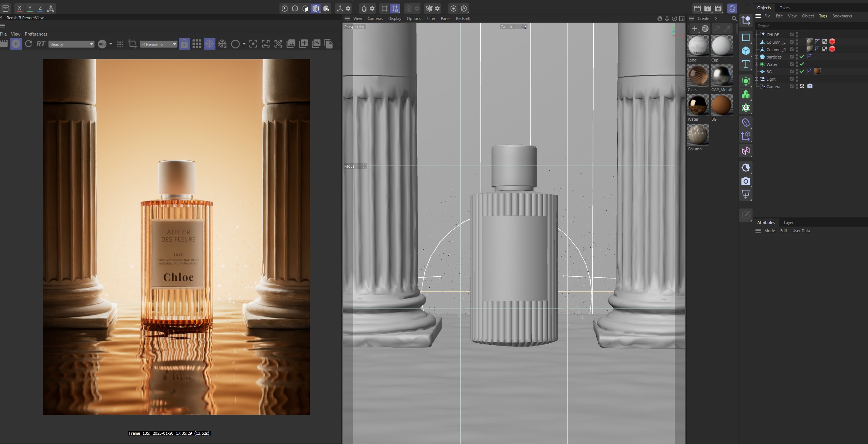This screenshot has width=868, height=444.
Task: Expand the Water object
Action: pyautogui.click(x=757, y=64)
